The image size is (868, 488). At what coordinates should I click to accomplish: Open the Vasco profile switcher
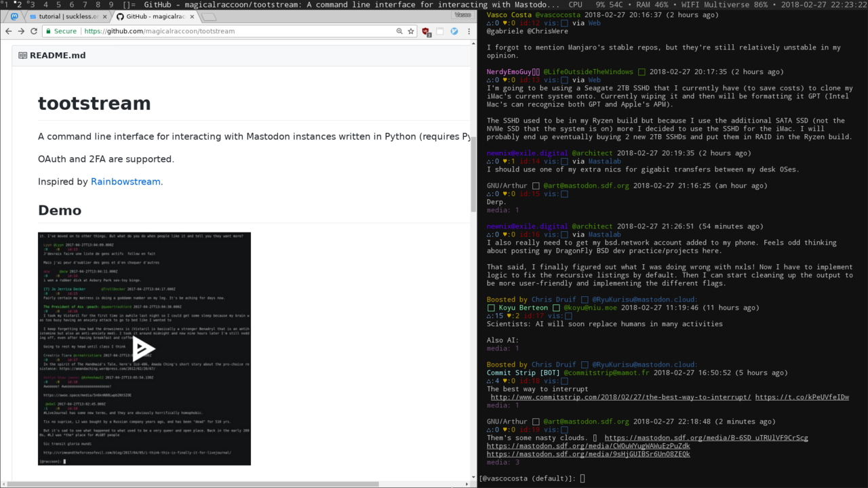[x=462, y=14]
